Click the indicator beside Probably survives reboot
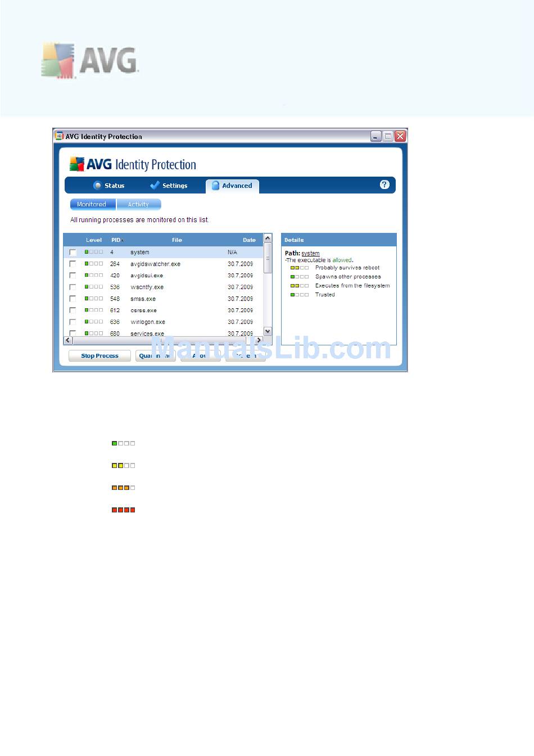 (300, 268)
